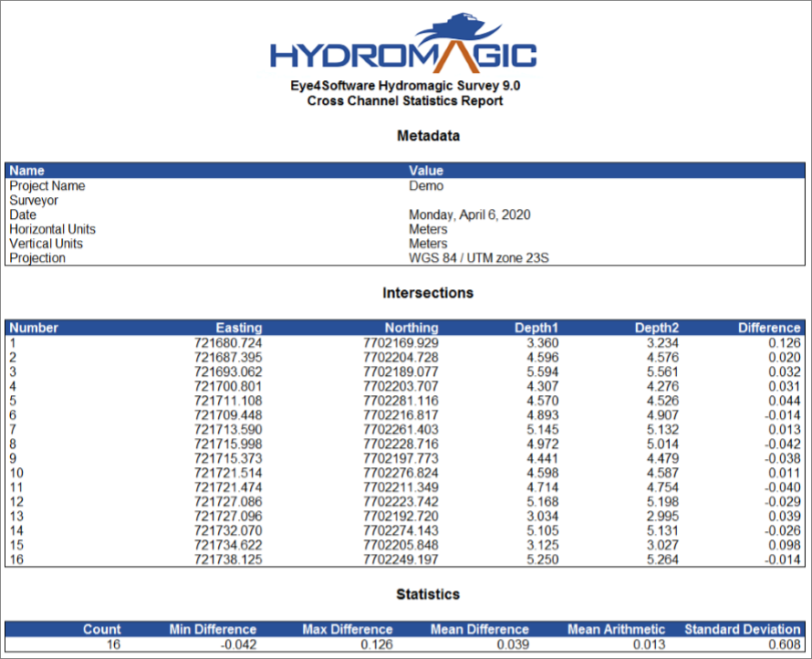Click Depth2 value 4.907
812x659 pixels.
[662, 415]
